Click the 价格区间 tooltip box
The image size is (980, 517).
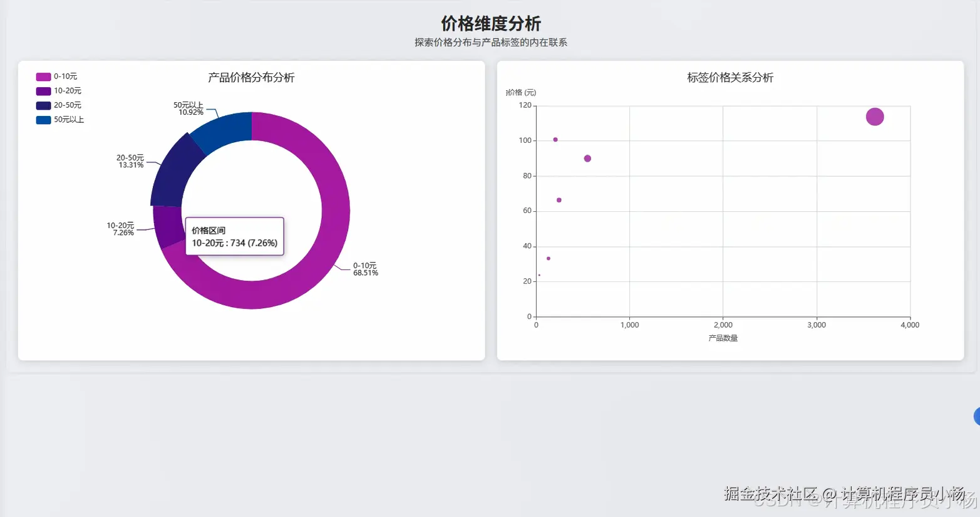click(x=234, y=236)
